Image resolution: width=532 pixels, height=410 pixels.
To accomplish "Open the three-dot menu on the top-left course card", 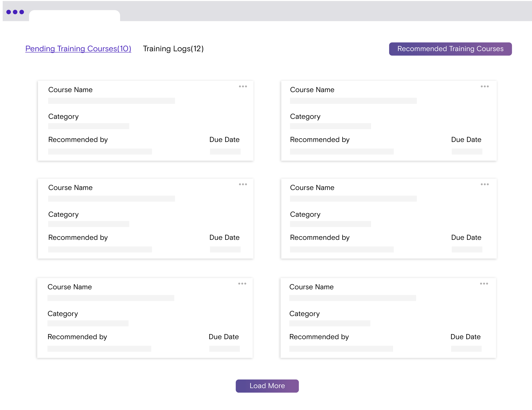I will tap(243, 86).
